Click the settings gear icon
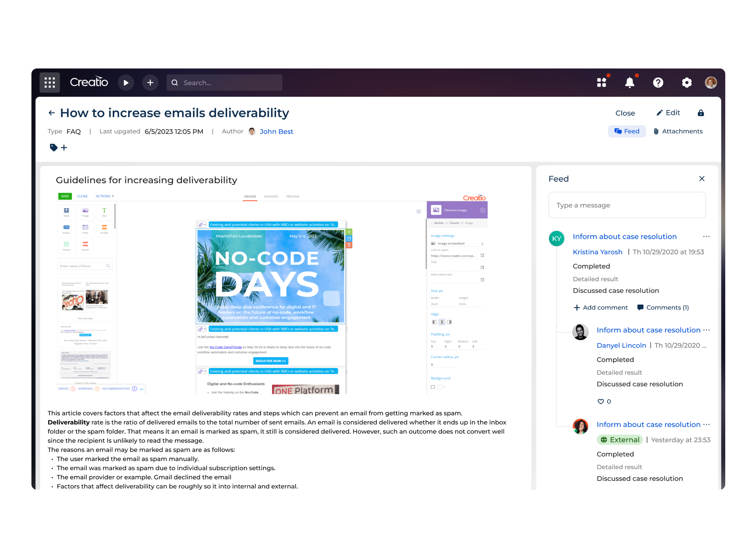 point(686,82)
